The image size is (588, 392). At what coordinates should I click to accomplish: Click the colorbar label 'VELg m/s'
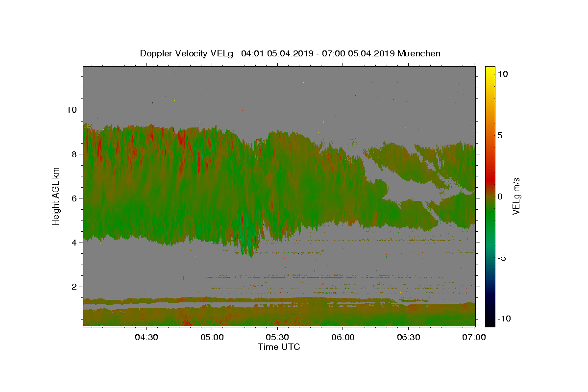(x=516, y=196)
